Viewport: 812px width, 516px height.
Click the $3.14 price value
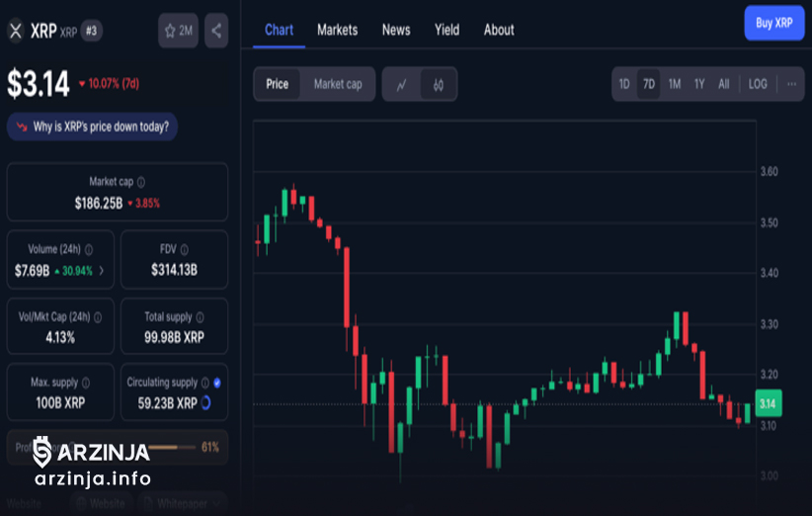tap(38, 84)
